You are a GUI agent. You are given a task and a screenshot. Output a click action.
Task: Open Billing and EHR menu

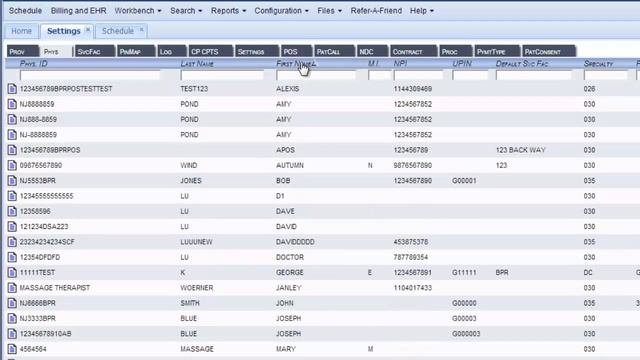point(78,11)
